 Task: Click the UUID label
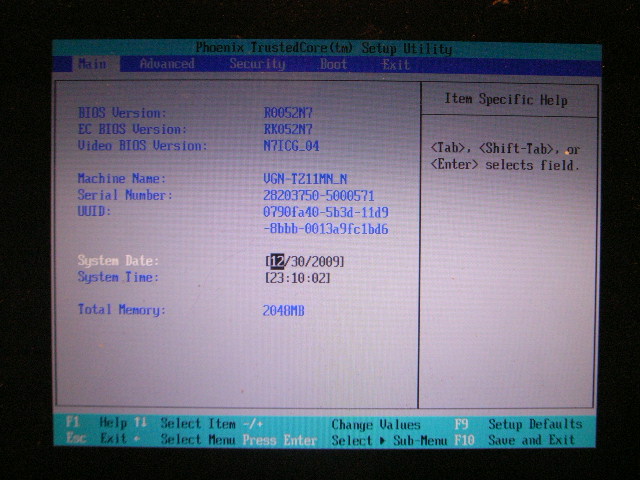94,211
